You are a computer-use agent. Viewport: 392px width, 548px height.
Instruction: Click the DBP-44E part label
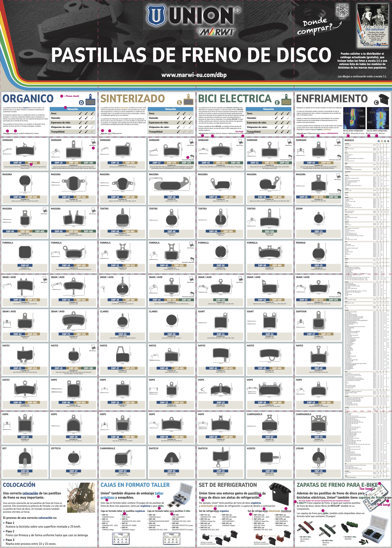(186, 300)
